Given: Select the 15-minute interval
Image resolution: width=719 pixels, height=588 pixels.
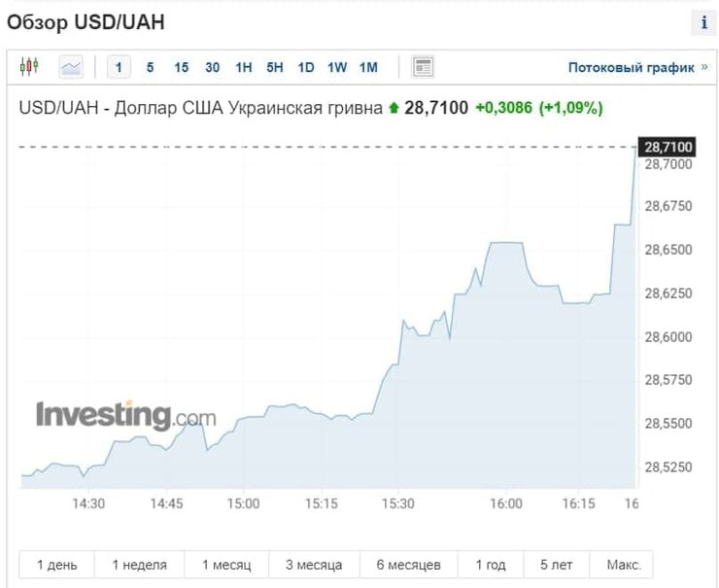Looking at the screenshot, I should point(182,67).
